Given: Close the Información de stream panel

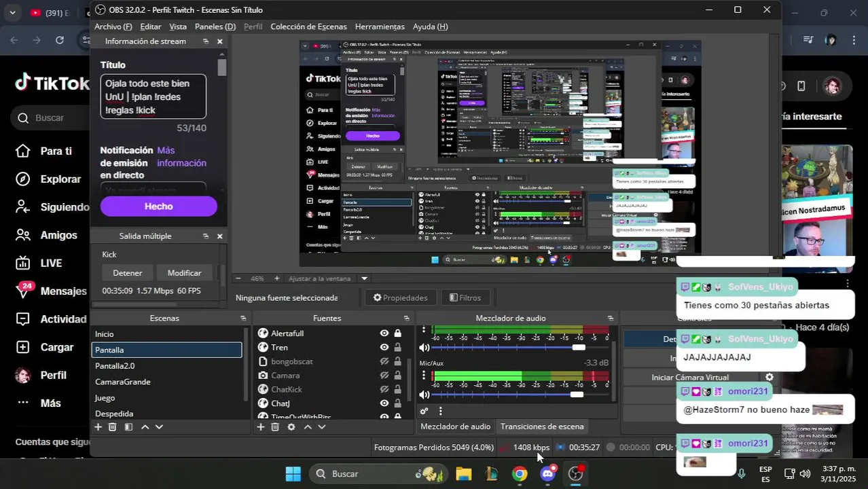Looking at the screenshot, I should [x=219, y=41].
